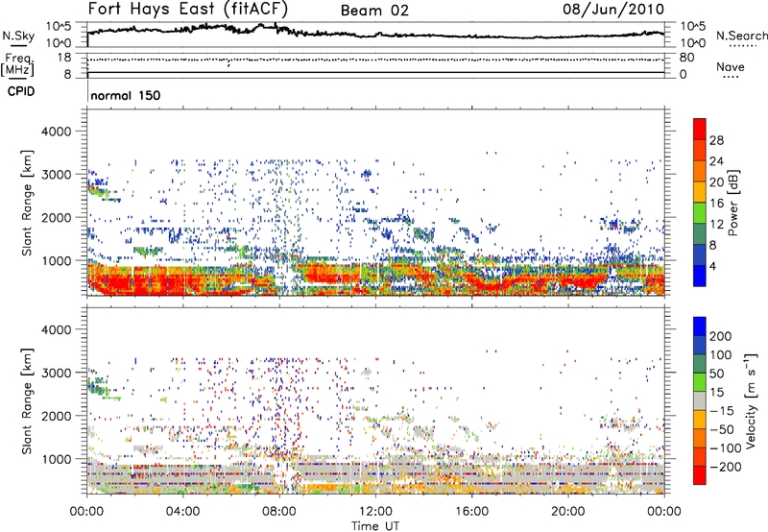Click the 'CPID' label
The width and height of the screenshot is (768, 532).
[x=21, y=91]
